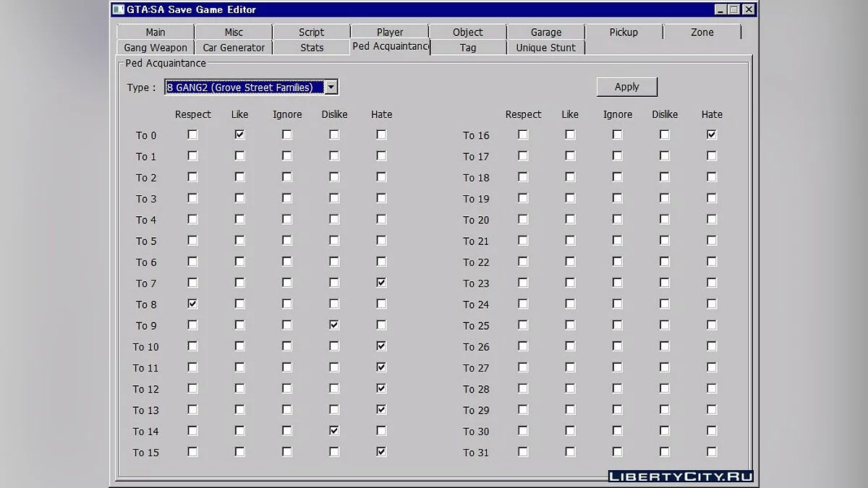Open the Garage tab
Image resolution: width=868 pixels, height=488 pixels.
pyautogui.click(x=545, y=32)
